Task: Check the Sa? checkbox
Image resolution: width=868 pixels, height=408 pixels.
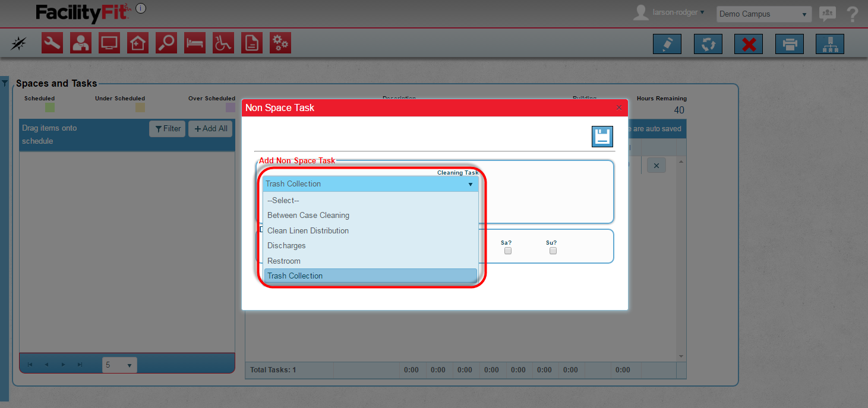Action: (508, 251)
